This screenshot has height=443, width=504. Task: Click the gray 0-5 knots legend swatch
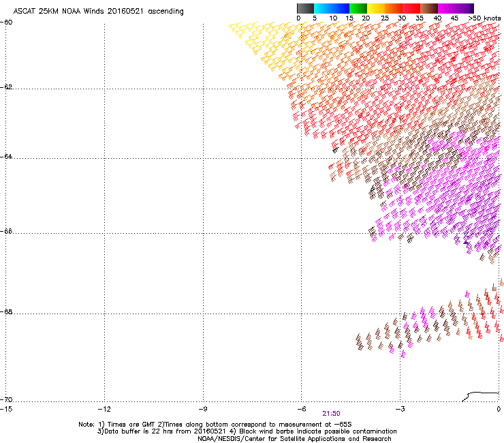click(305, 8)
